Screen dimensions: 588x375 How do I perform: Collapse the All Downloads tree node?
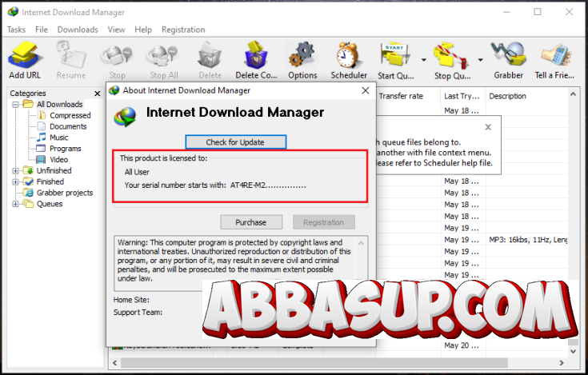15,105
